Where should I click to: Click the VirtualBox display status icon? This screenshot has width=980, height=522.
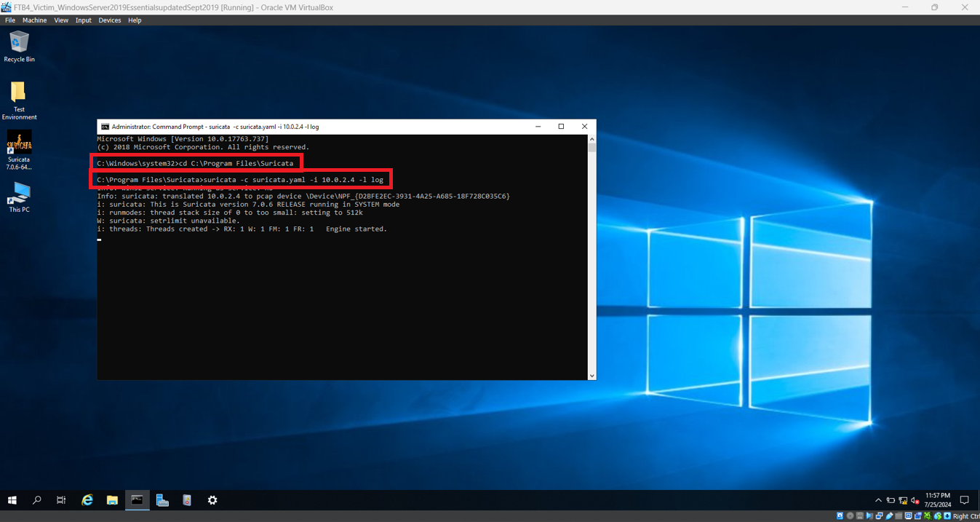click(909, 516)
